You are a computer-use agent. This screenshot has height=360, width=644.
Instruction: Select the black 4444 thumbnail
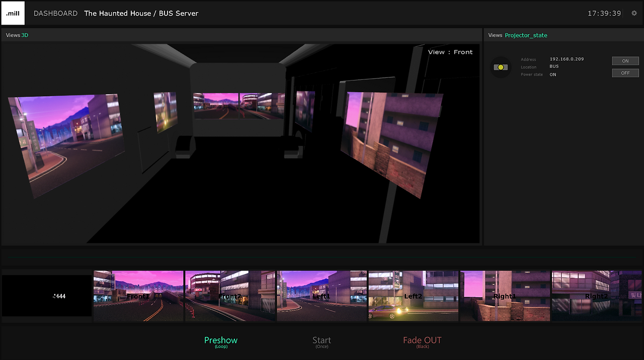tap(47, 296)
